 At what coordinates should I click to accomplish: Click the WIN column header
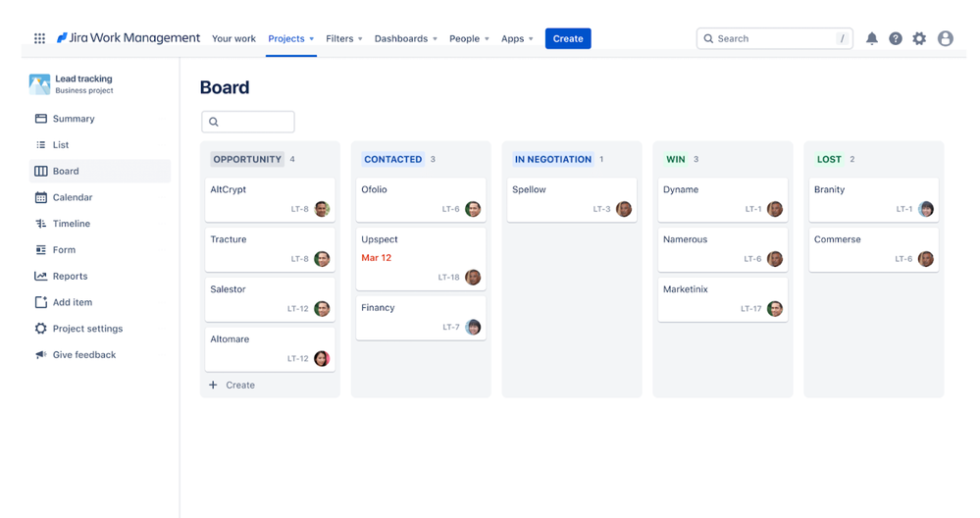675,159
